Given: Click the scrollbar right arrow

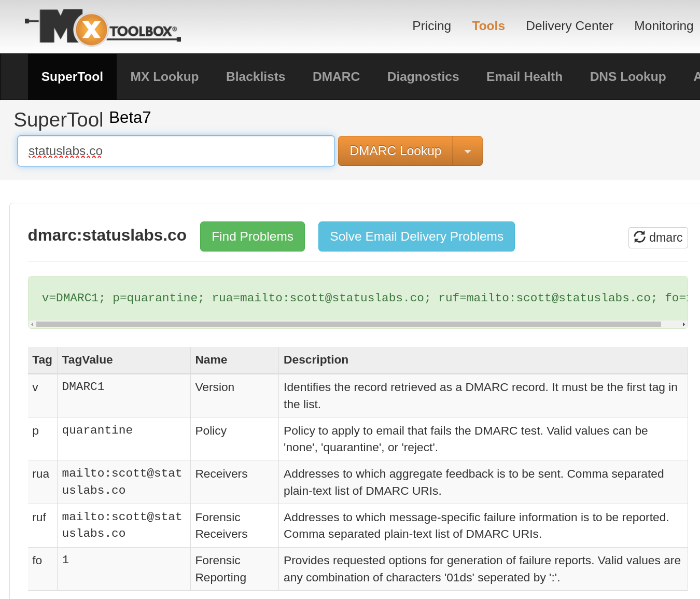Looking at the screenshot, I should [683, 324].
